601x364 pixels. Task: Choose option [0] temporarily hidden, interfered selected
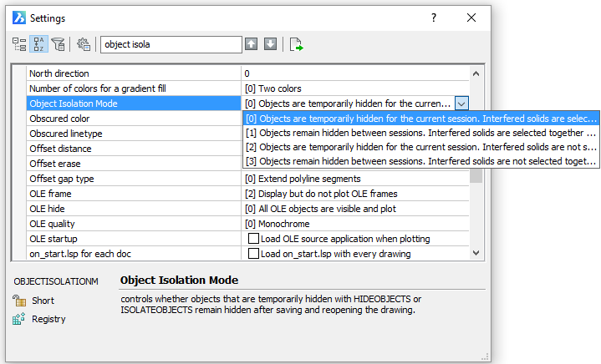420,119
